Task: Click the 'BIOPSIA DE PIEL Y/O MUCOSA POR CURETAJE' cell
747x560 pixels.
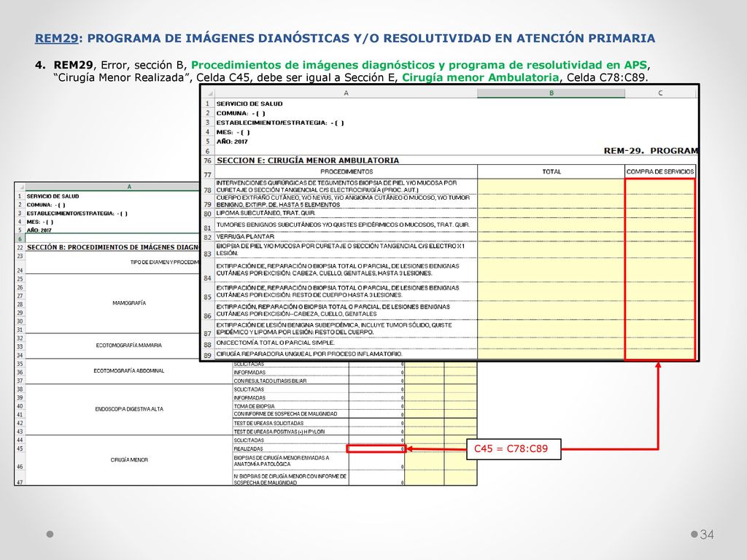Action: [347, 249]
